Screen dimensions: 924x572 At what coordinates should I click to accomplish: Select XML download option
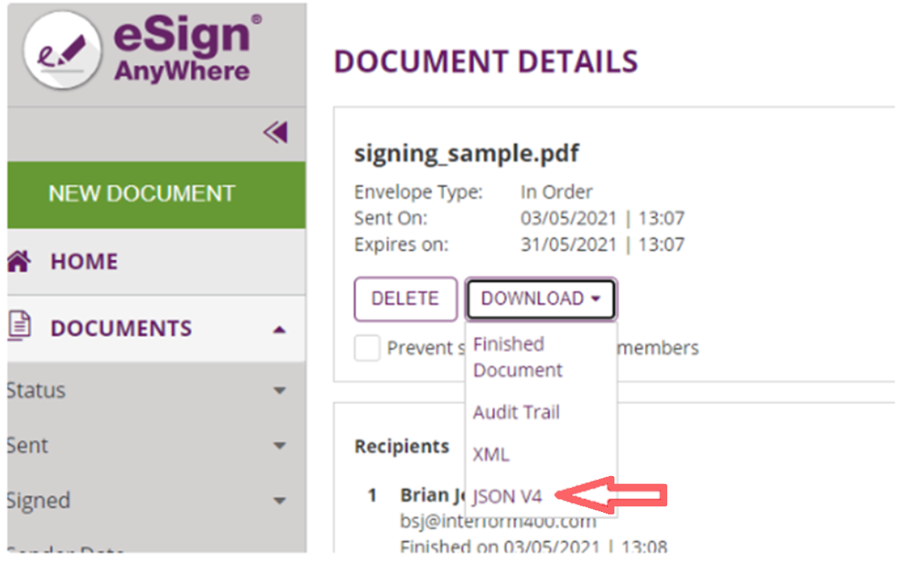click(x=491, y=454)
